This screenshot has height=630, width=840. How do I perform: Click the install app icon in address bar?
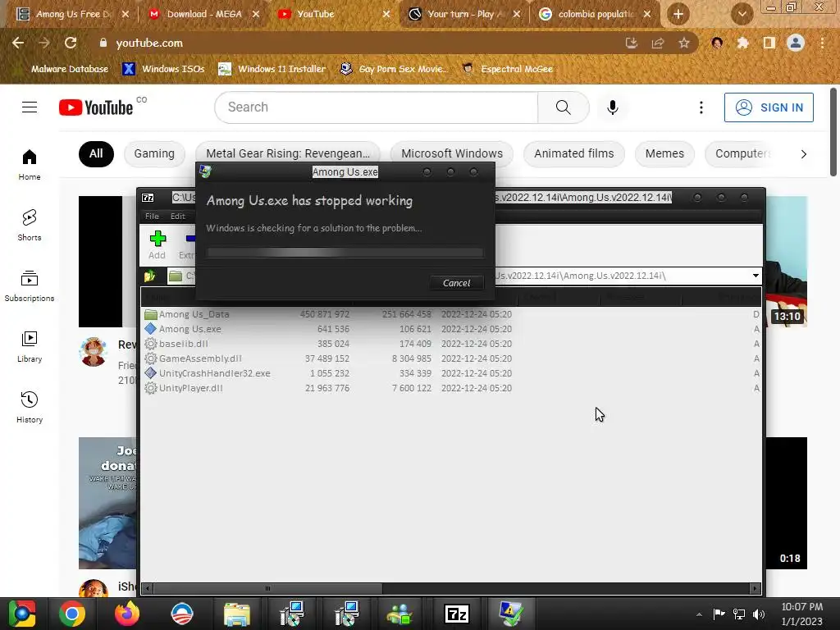point(631,43)
